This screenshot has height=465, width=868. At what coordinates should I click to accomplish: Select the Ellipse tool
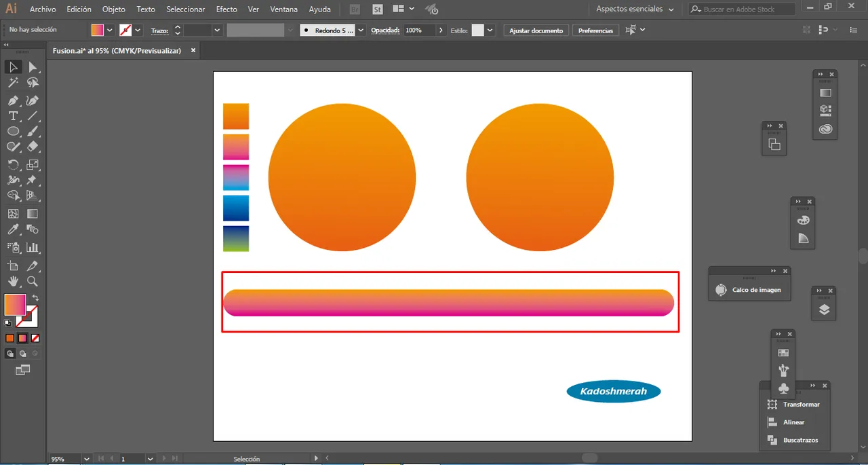(13, 132)
